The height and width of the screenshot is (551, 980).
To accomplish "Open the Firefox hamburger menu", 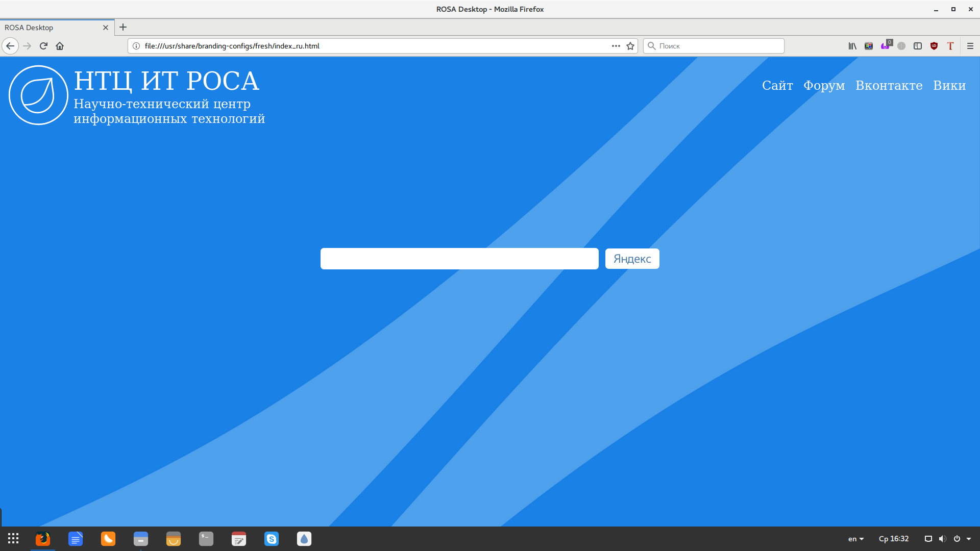I will [970, 46].
